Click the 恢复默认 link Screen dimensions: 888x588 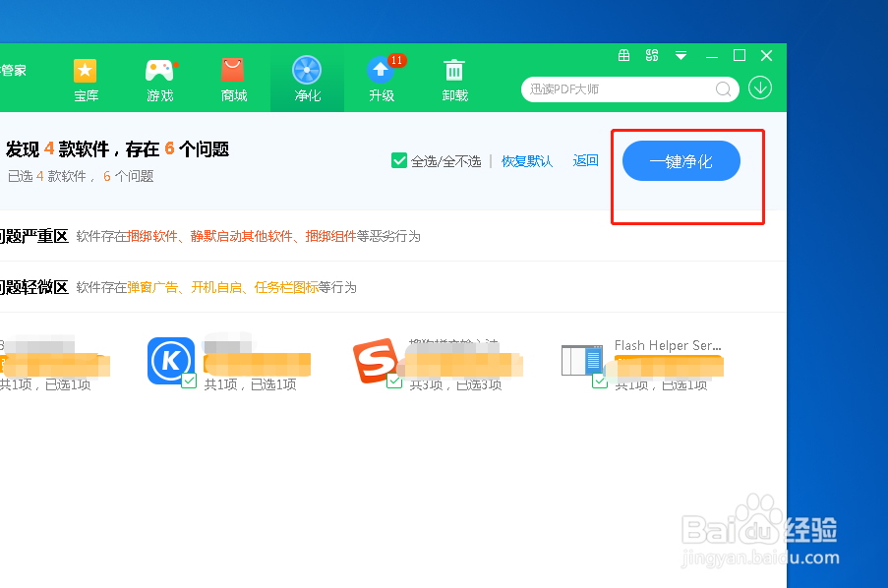(x=527, y=160)
